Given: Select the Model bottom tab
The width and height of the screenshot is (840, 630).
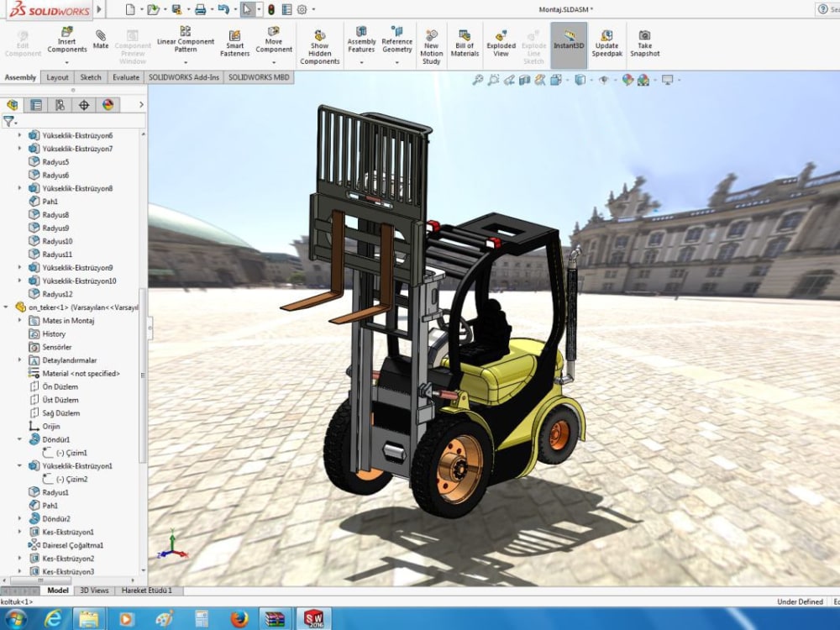Looking at the screenshot, I should (58, 591).
